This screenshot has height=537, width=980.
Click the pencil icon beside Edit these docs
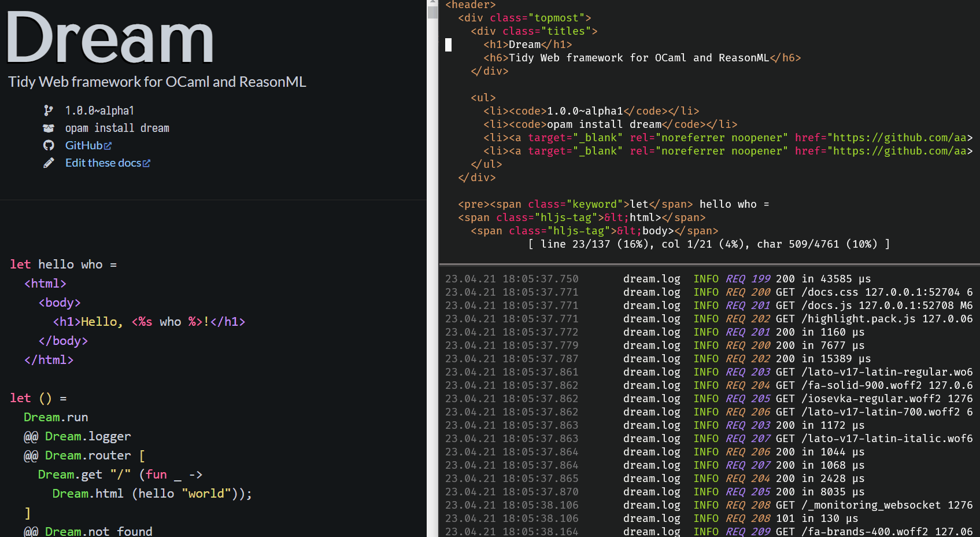[x=49, y=163]
